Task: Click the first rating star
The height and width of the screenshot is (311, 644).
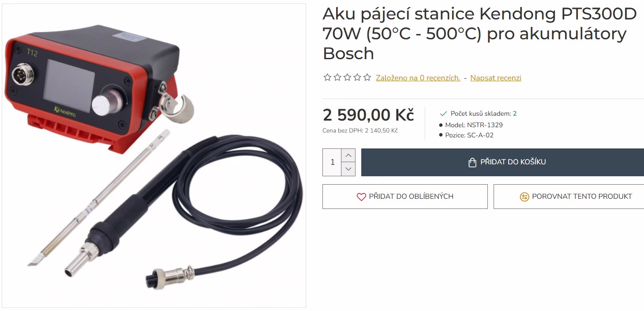Action: (x=327, y=78)
